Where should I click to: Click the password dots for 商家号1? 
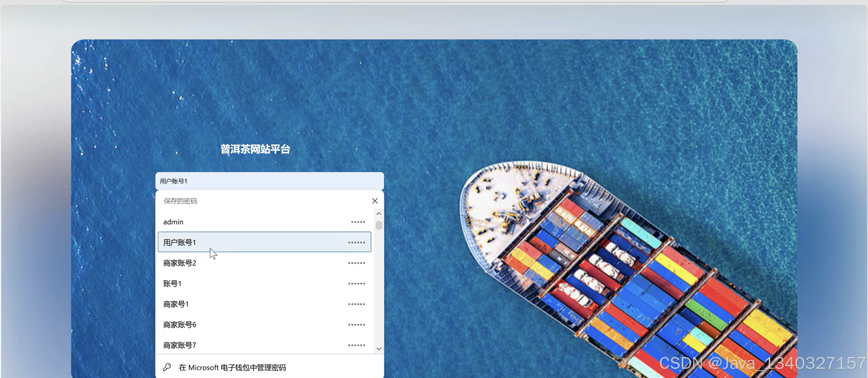click(x=357, y=304)
